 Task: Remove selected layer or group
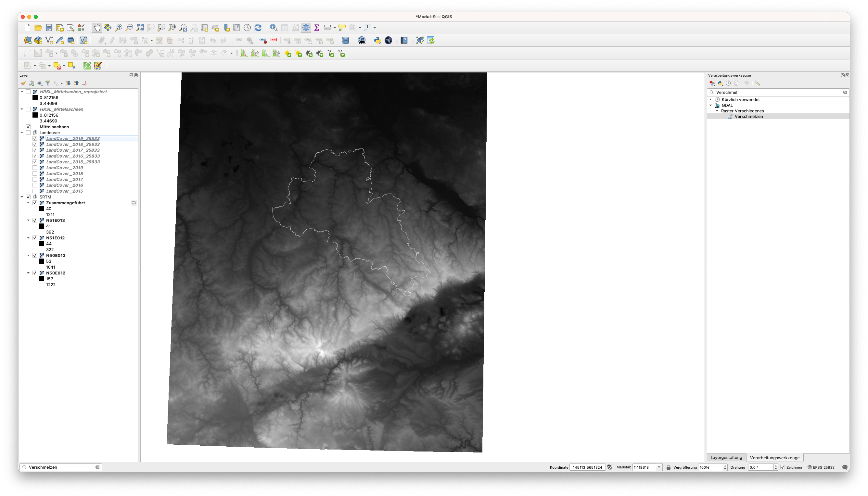pos(84,83)
